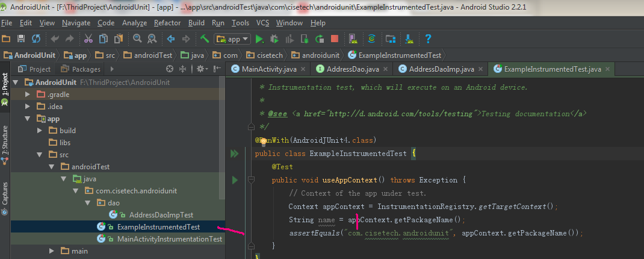The height and width of the screenshot is (259, 644).
Task: Click the red Stop button in toolbar
Action: tap(334, 39)
